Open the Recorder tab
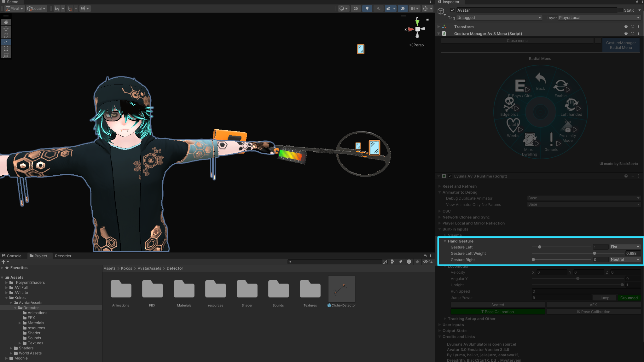644x362 pixels. click(x=63, y=256)
